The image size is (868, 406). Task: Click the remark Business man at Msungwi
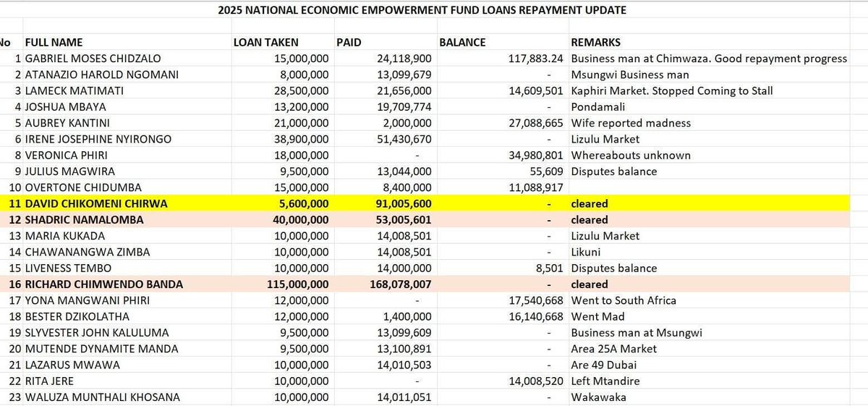click(x=637, y=333)
